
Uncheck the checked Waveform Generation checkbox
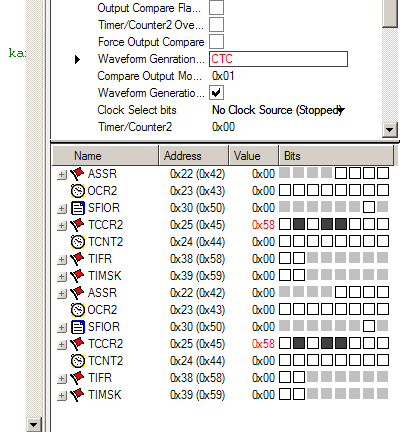point(216,93)
